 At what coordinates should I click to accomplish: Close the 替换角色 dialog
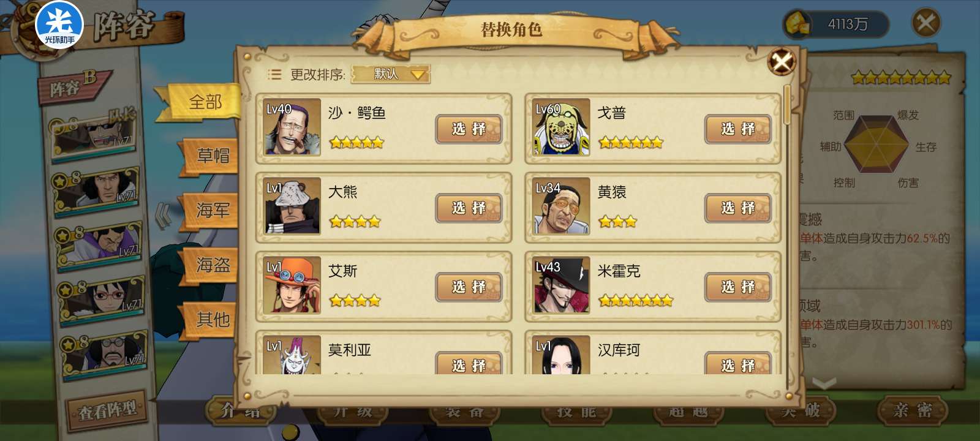coord(782,61)
